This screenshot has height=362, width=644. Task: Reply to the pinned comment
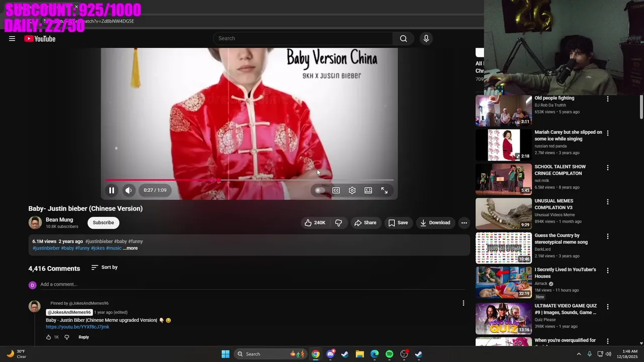pyautogui.click(x=84, y=337)
